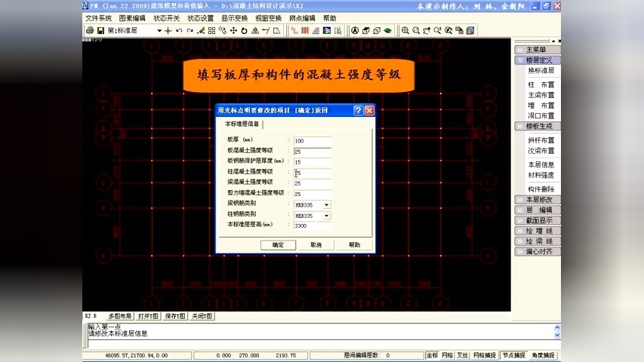Screen dimensions: 644x362
Task: Click the 确定 button in dialog
Action: [x=278, y=245]
